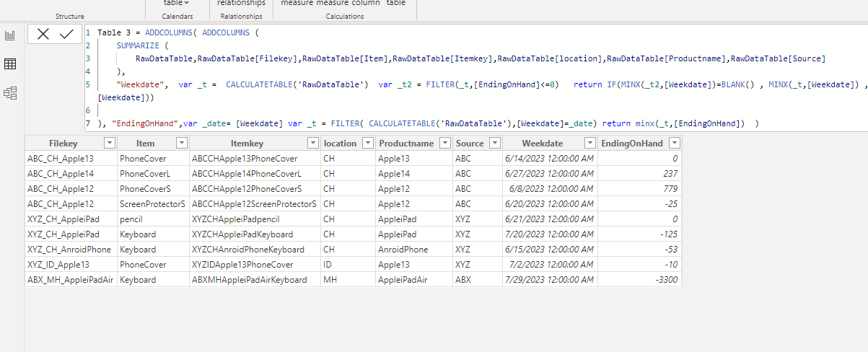Cancel the formula with the X icon
Viewport: 868px width, 352px height.
[43, 34]
